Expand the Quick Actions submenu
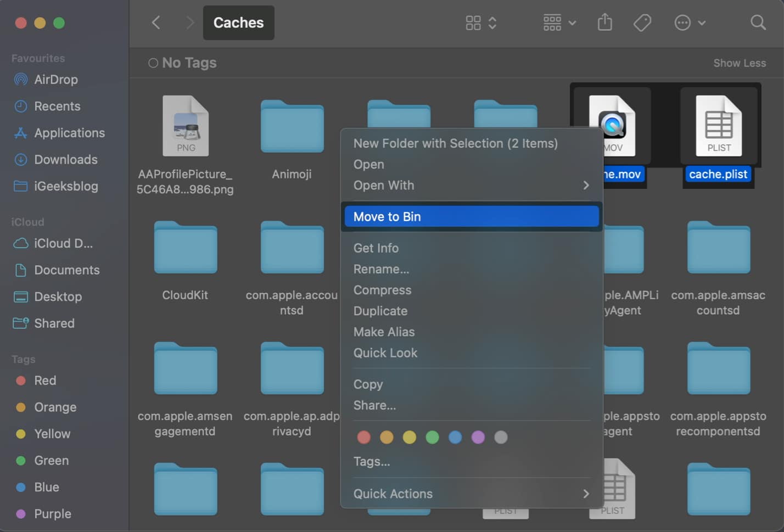The width and height of the screenshot is (784, 532). [472, 494]
